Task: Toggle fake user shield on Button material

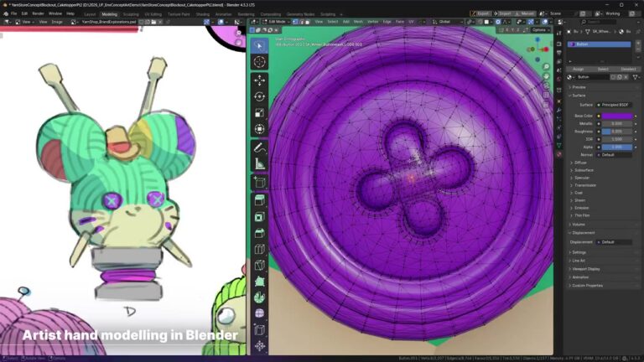Action: pyautogui.click(x=613, y=77)
